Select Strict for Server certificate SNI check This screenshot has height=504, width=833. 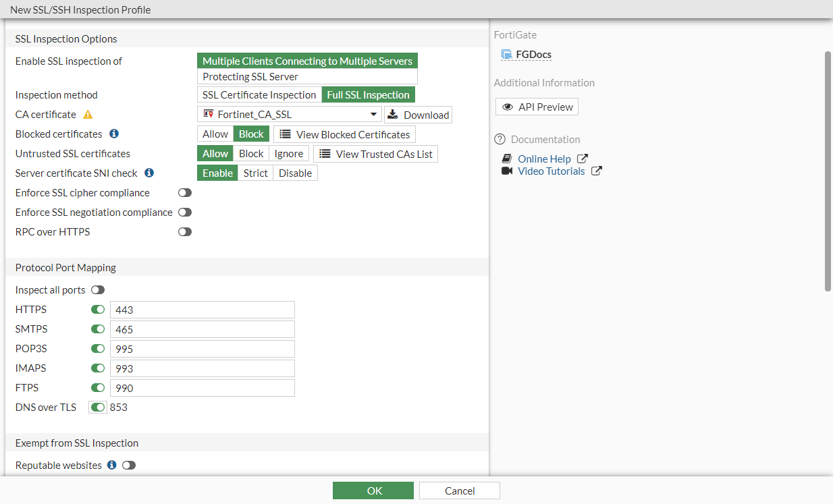click(255, 173)
